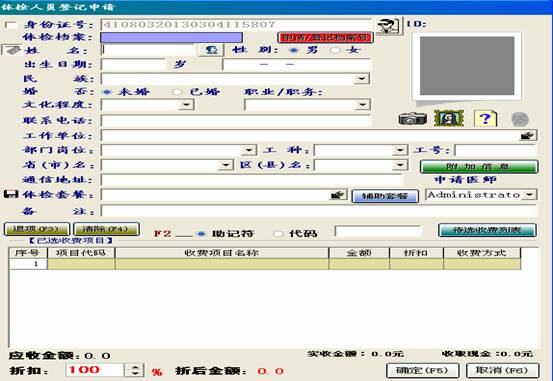
Task: Click the lookup icon in 体检套餐 field
Action: [338, 195]
